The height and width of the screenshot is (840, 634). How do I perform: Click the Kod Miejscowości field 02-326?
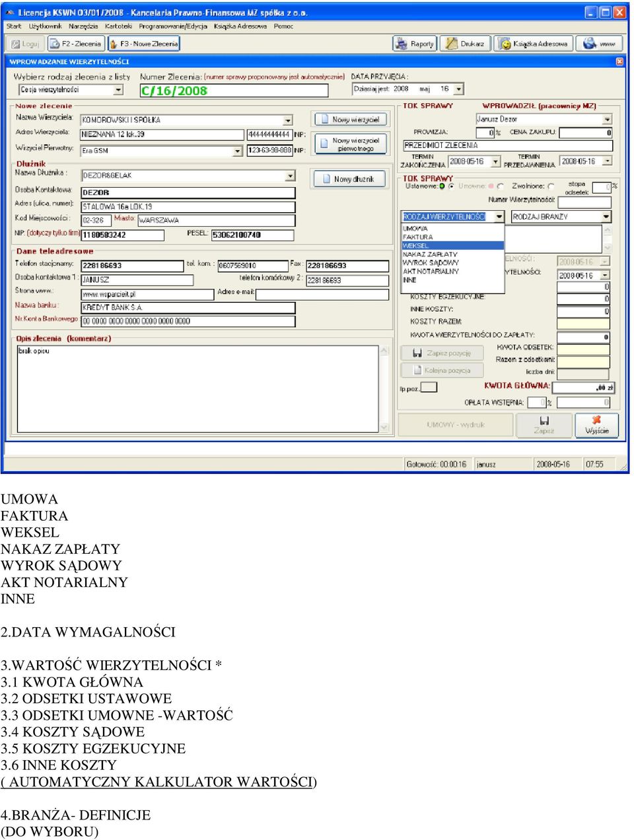pyautogui.click(x=96, y=221)
